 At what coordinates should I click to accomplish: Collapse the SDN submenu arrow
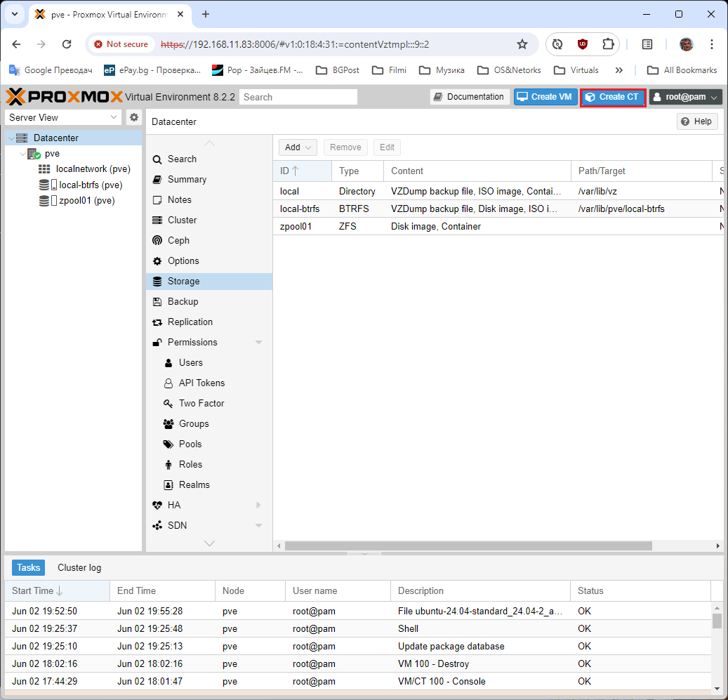(258, 525)
